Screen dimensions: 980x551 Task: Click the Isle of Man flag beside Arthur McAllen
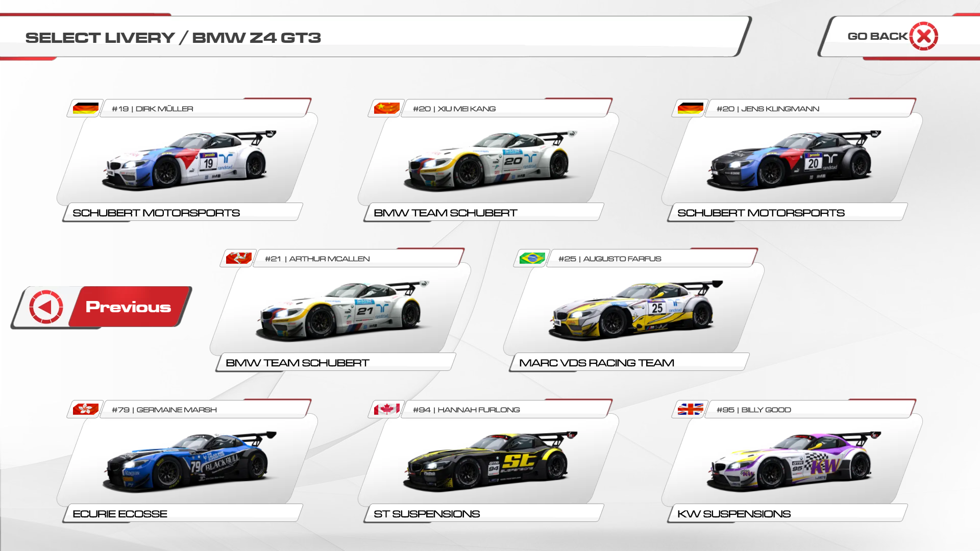238,258
